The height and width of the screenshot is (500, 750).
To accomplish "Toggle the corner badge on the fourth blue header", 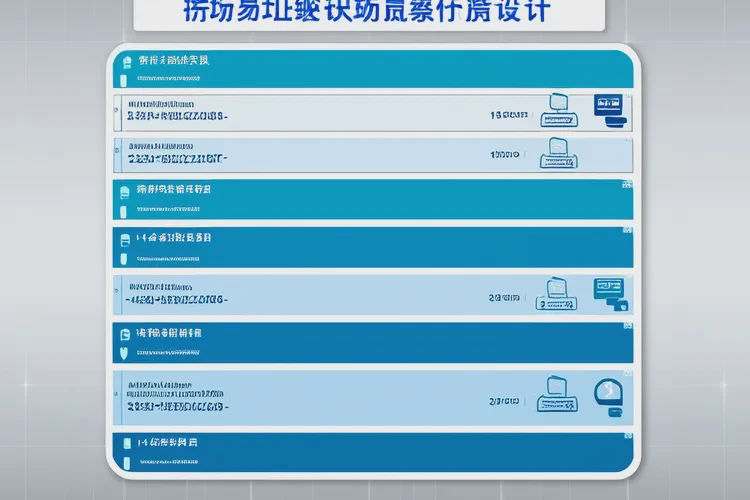I will click(x=627, y=327).
